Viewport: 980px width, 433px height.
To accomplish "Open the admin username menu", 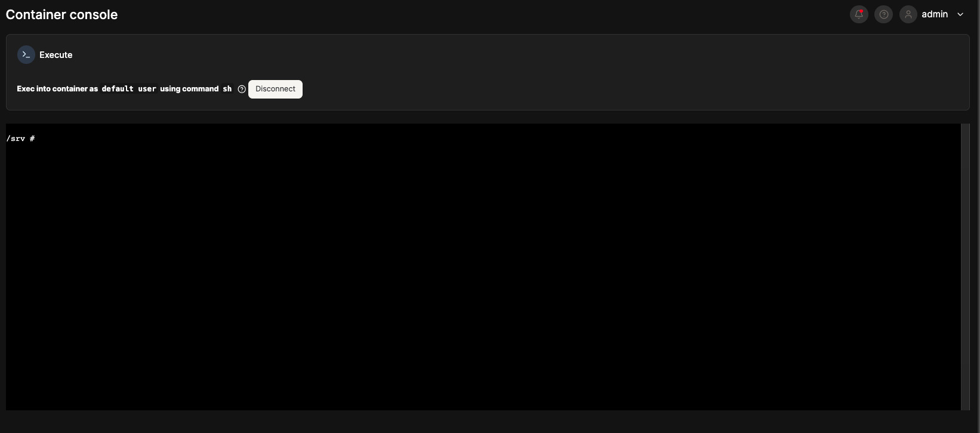I will (935, 14).
